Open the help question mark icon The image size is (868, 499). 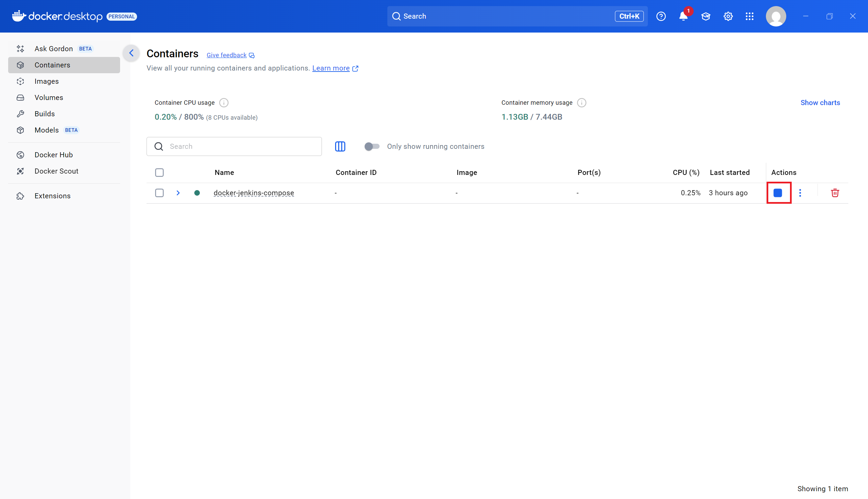point(661,16)
